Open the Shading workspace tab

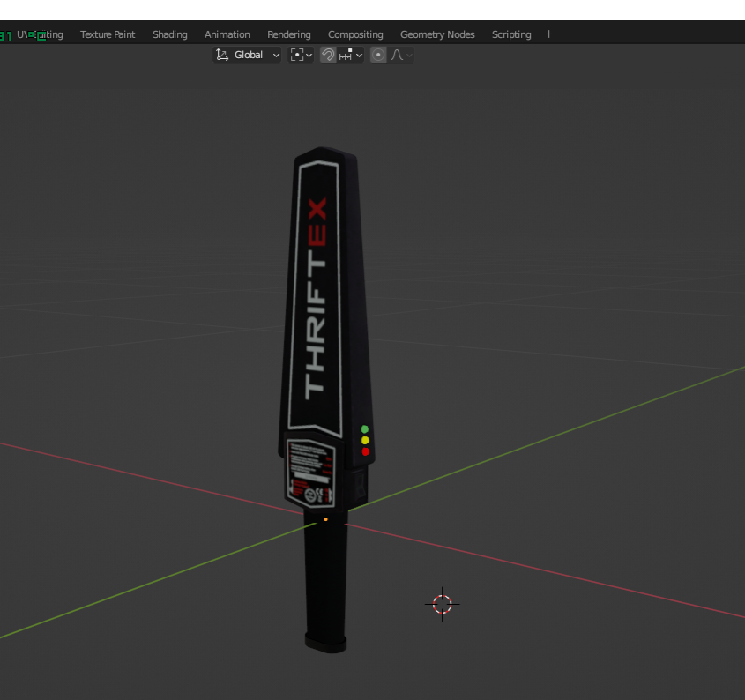169,34
